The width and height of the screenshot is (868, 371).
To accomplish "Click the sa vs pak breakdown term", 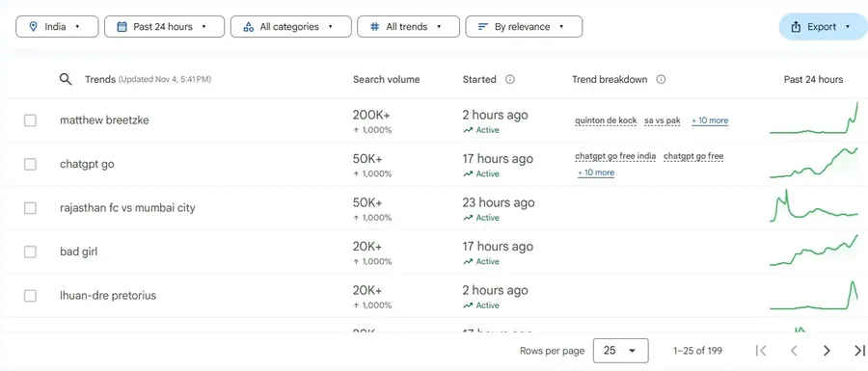I will [662, 120].
